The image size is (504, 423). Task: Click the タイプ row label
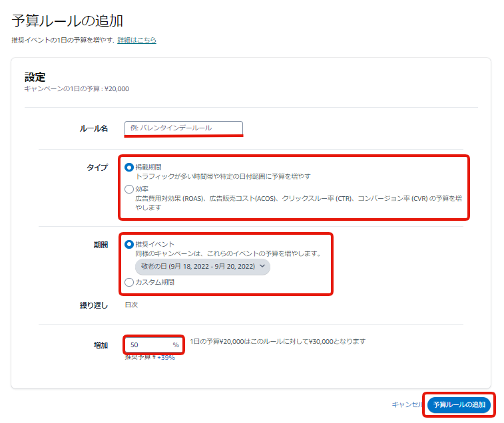pyautogui.click(x=97, y=168)
